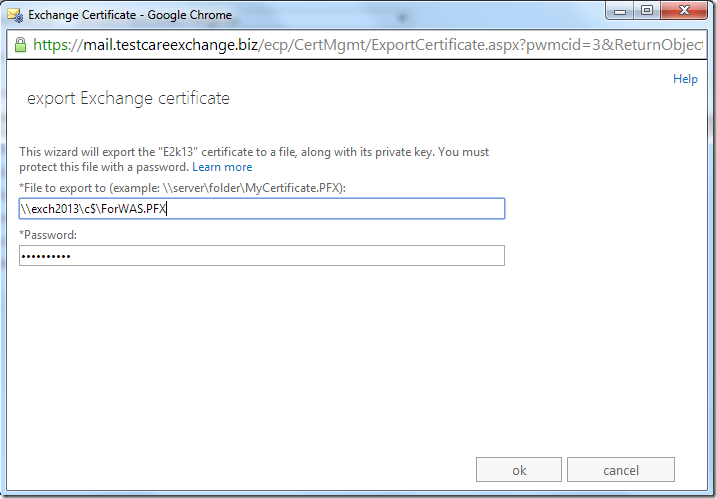717x499 pixels.
Task: Click the cancel button
Action: coord(621,470)
